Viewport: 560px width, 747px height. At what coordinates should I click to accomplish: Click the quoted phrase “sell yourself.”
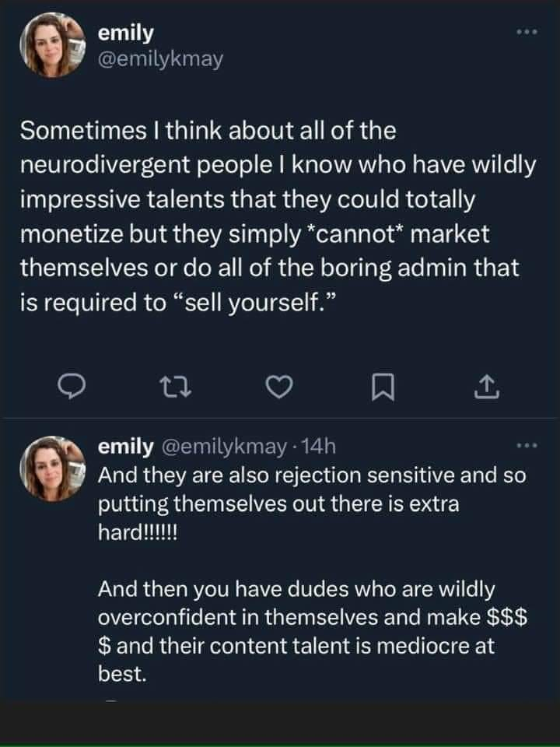click(x=254, y=302)
